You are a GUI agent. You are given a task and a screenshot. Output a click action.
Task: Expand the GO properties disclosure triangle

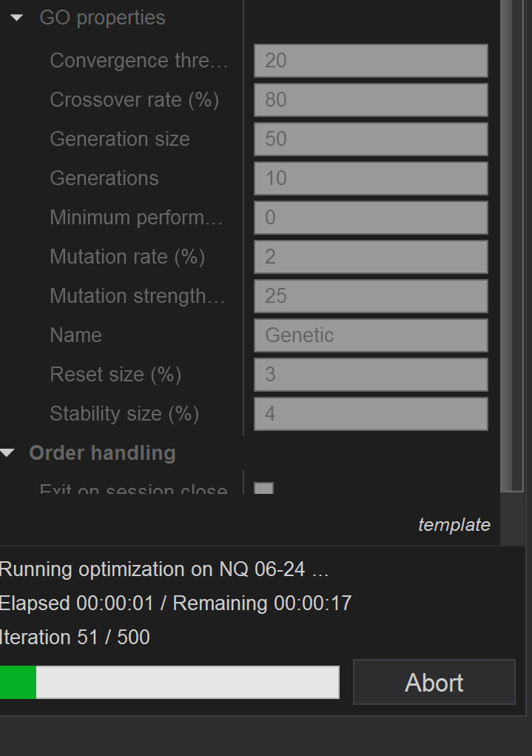[x=16, y=16]
